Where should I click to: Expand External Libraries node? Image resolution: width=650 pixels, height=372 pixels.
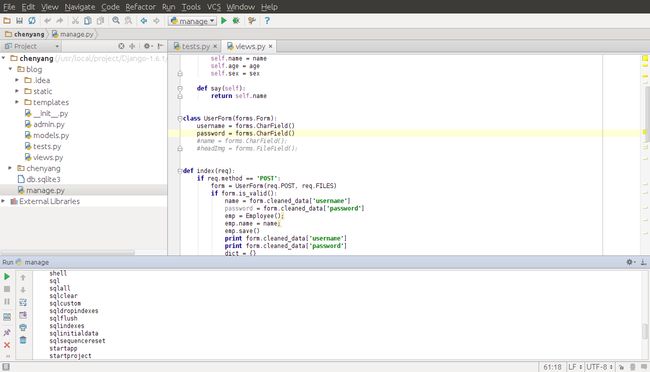(x=4, y=201)
